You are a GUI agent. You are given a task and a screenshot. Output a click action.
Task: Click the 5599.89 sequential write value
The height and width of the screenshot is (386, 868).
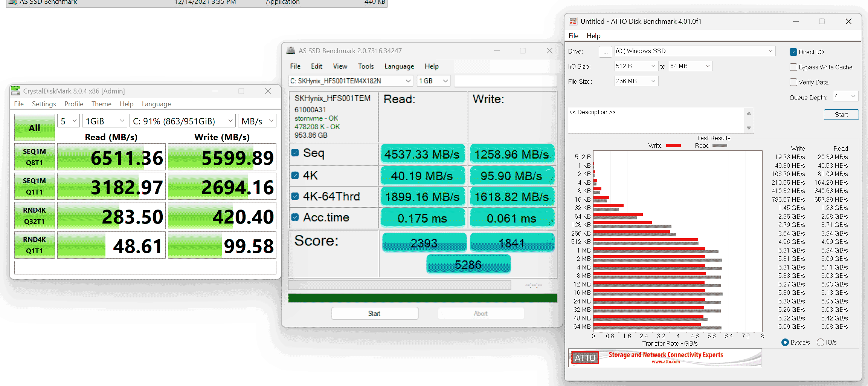[222, 157]
